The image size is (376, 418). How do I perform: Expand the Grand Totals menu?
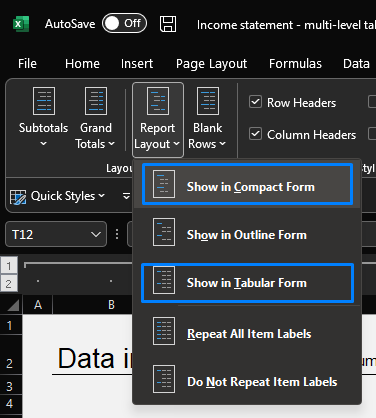point(95,118)
